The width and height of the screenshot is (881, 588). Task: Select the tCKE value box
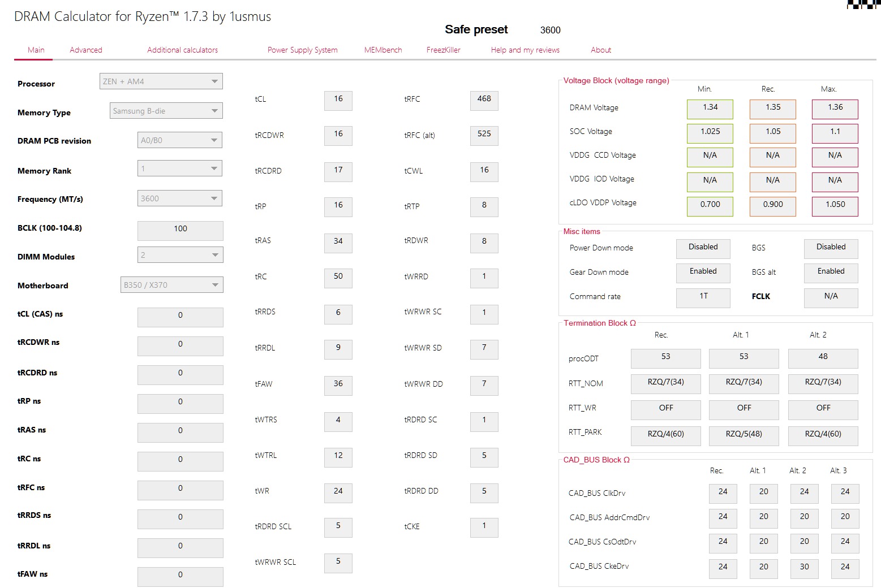point(484,528)
